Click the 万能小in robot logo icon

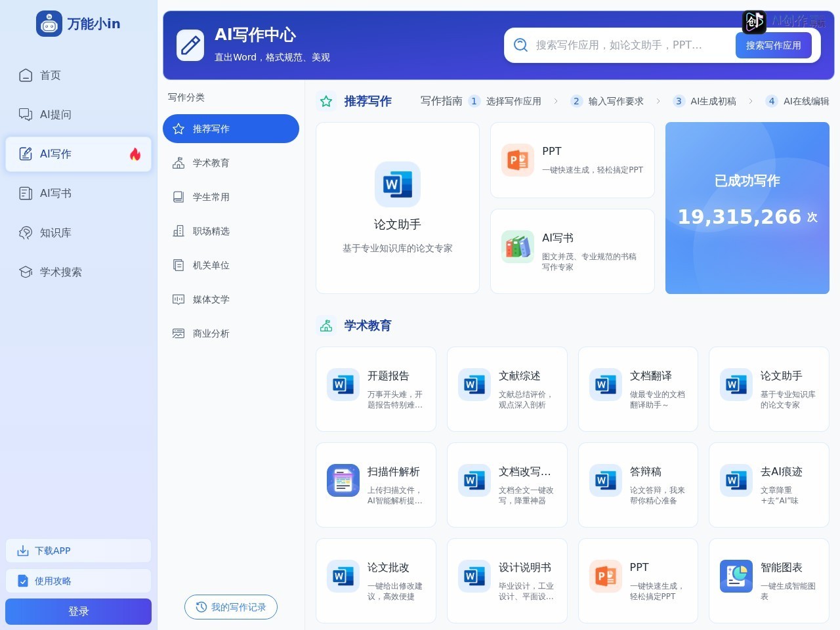tap(49, 24)
